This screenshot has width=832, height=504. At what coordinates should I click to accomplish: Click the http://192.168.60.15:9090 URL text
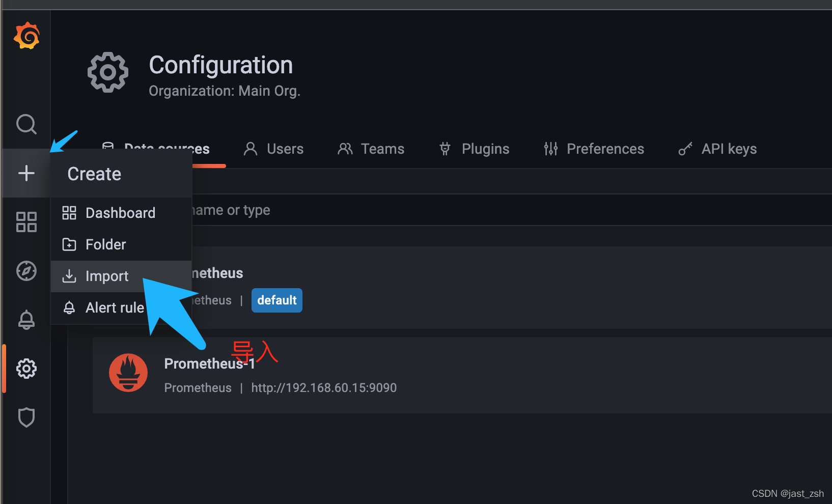324,388
